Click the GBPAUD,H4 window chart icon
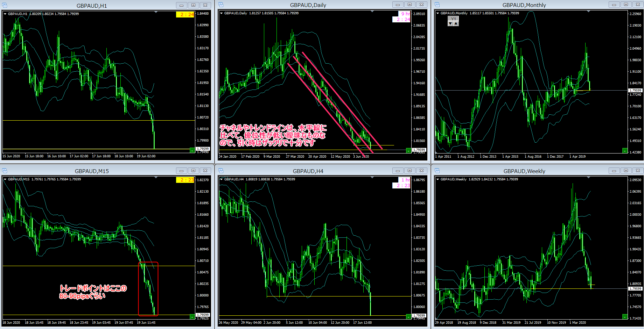Viewport: 644px width, 329px height. click(x=221, y=171)
